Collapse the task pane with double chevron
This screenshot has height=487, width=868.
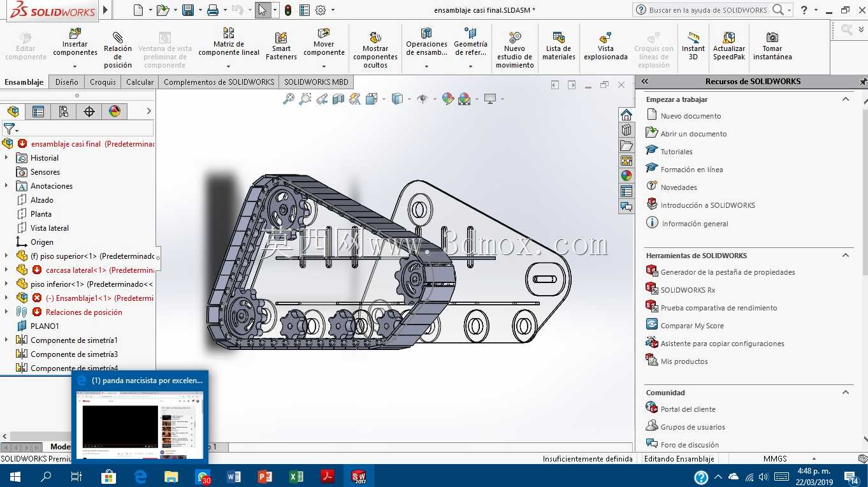coord(645,81)
